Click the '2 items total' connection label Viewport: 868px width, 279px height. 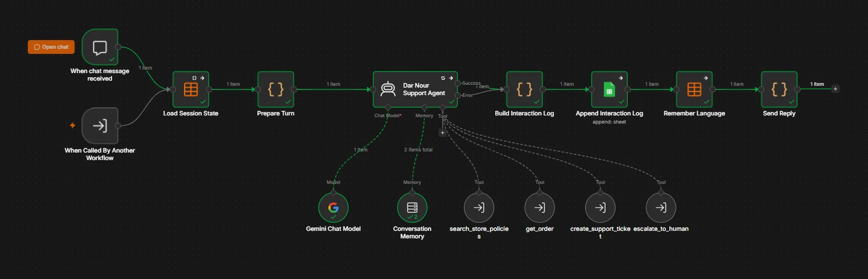[418, 150]
